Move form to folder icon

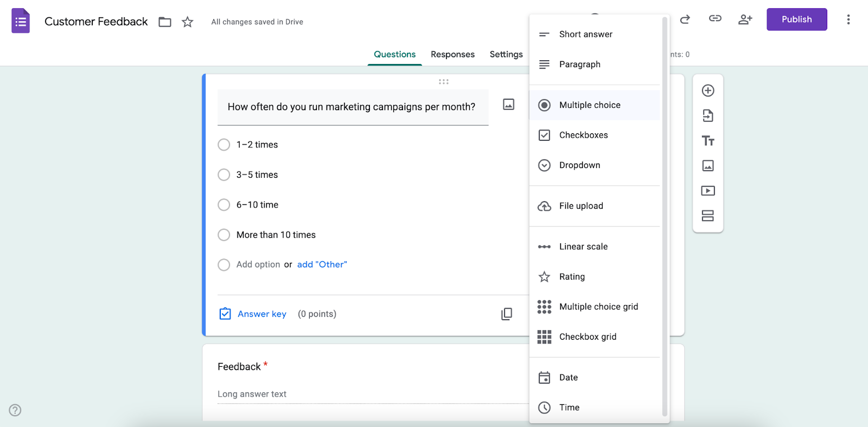coord(165,22)
